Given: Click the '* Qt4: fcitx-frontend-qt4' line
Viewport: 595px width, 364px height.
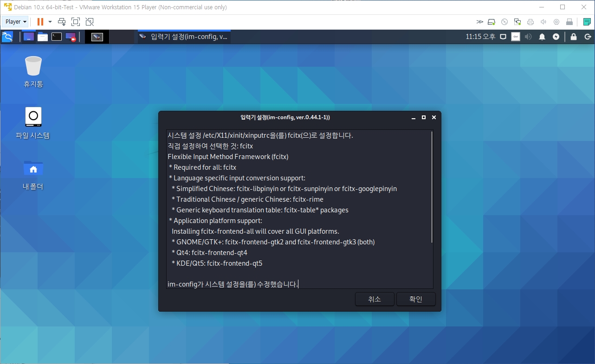Looking at the screenshot, I should [209, 253].
